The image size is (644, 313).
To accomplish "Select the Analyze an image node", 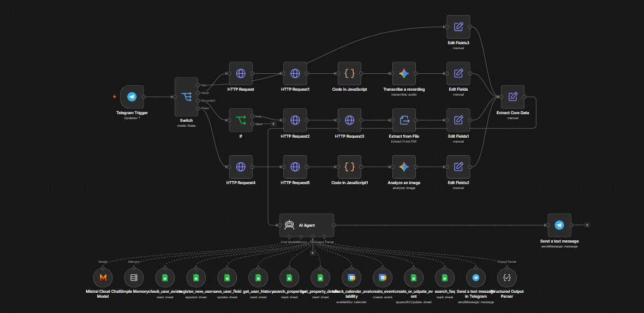I will (x=404, y=167).
